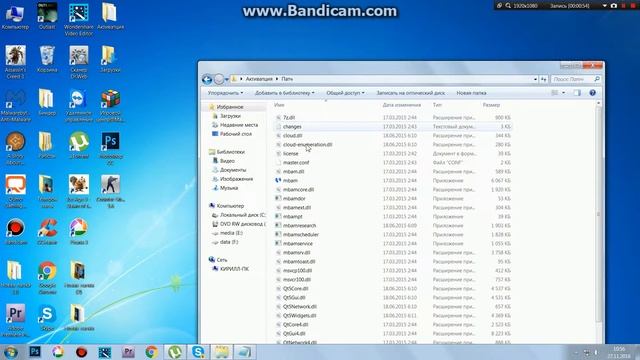
Task: Open the Ice Age 3 game shortcut
Action: click(79, 192)
